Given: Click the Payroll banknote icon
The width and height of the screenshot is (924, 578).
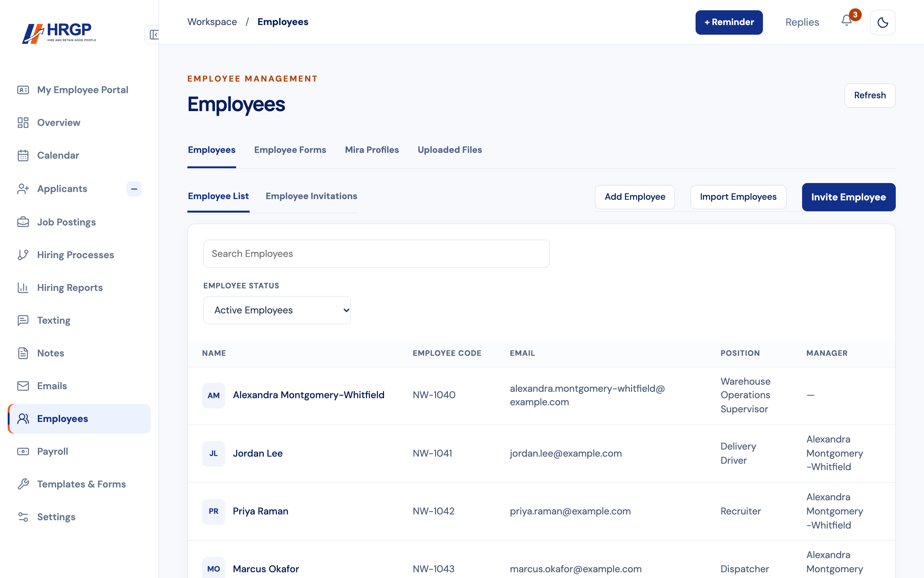Looking at the screenshot, I should click(23, 451).
